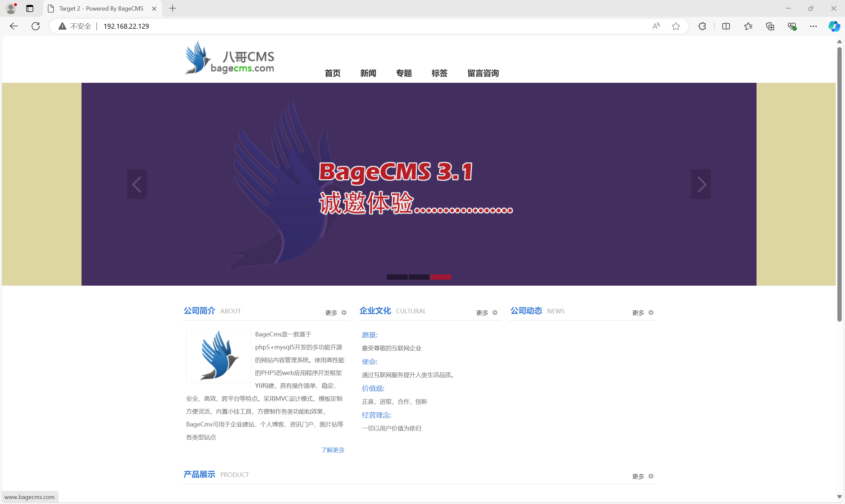This screenshot has width=845, height=504.
Task: Show previous carousel slide arrow
Action: [137, 184]
